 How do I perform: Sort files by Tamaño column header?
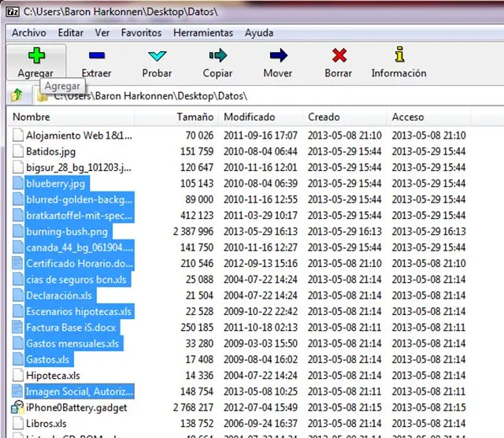point(195,117)
